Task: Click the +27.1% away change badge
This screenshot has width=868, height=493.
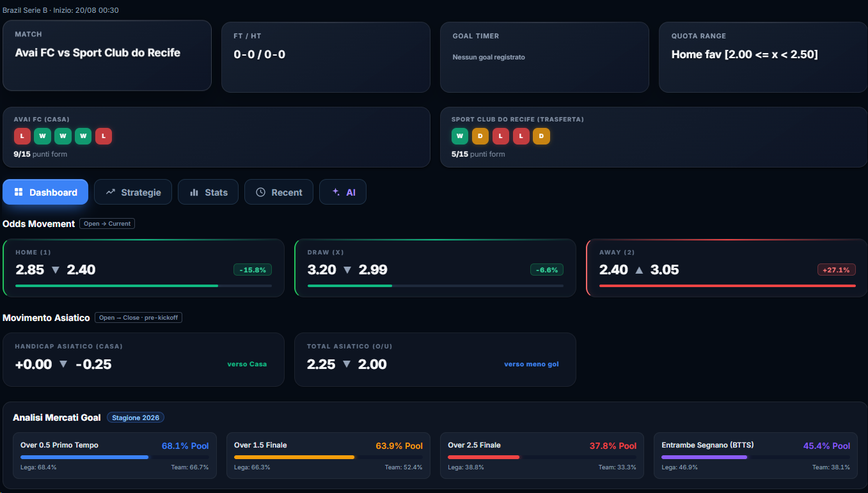Action: (837, 270)
